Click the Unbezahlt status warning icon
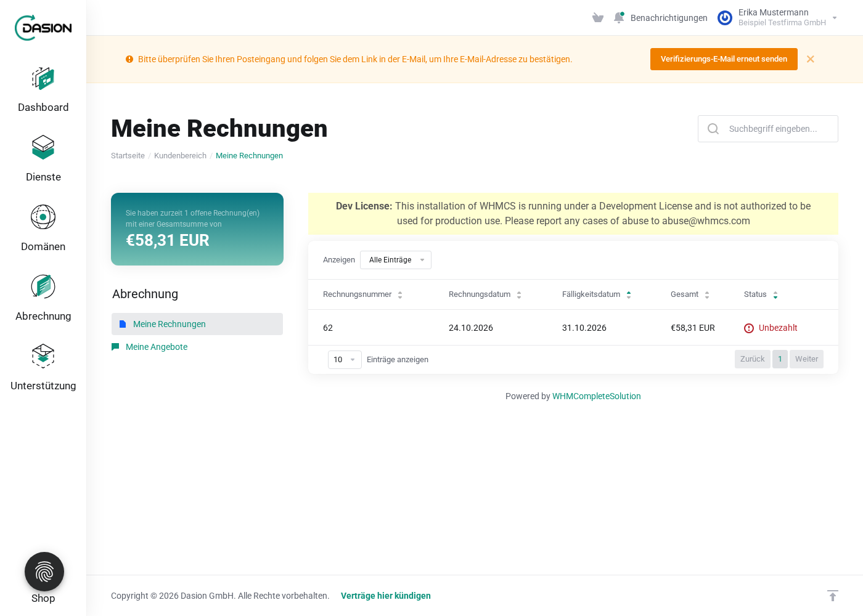Screen dimensions: 863x616 pos(749,328)
